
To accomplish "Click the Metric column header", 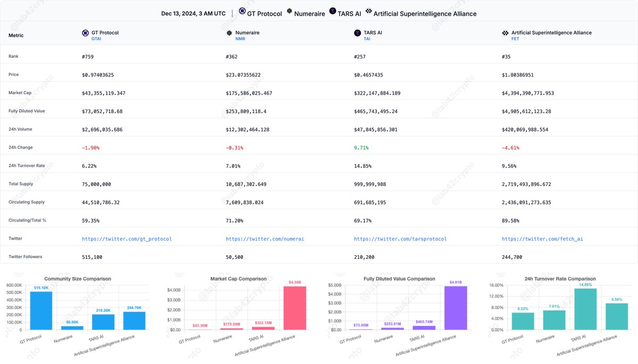I will (x=16, y=36).
